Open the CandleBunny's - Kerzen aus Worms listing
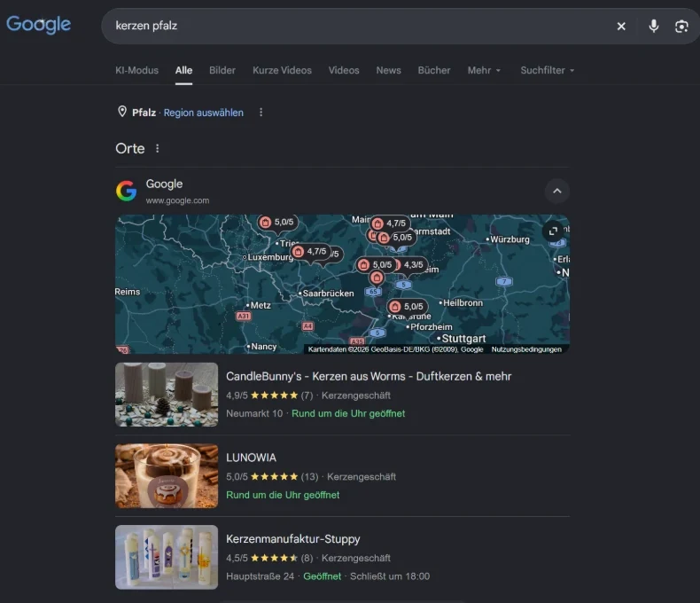This screenshot has width=700, height=603. 369,377
